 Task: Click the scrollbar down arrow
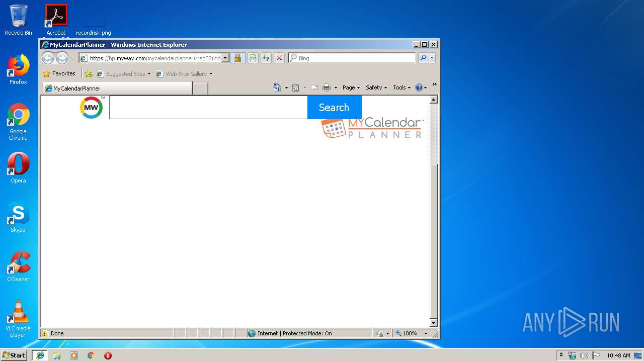click(434, 322)
